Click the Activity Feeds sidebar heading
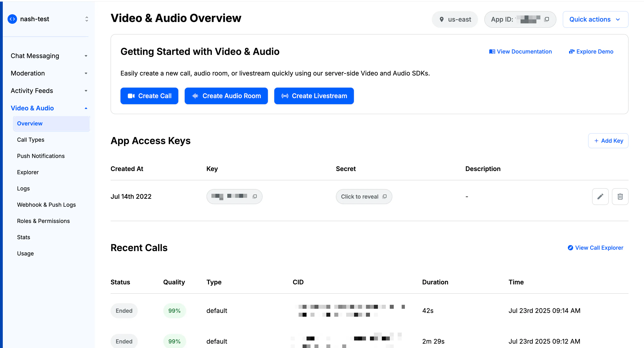Screen dimensions: 644x348 point(32,91)
